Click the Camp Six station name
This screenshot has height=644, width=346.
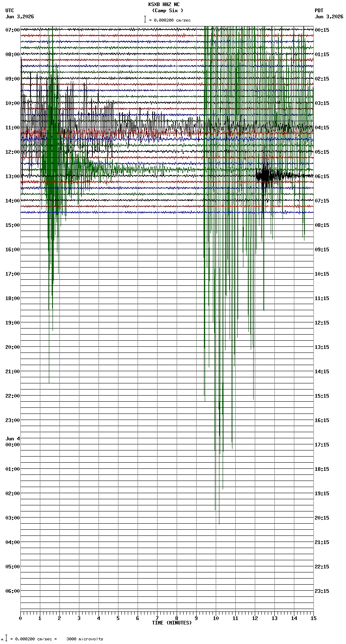click(x=167, y=11)
